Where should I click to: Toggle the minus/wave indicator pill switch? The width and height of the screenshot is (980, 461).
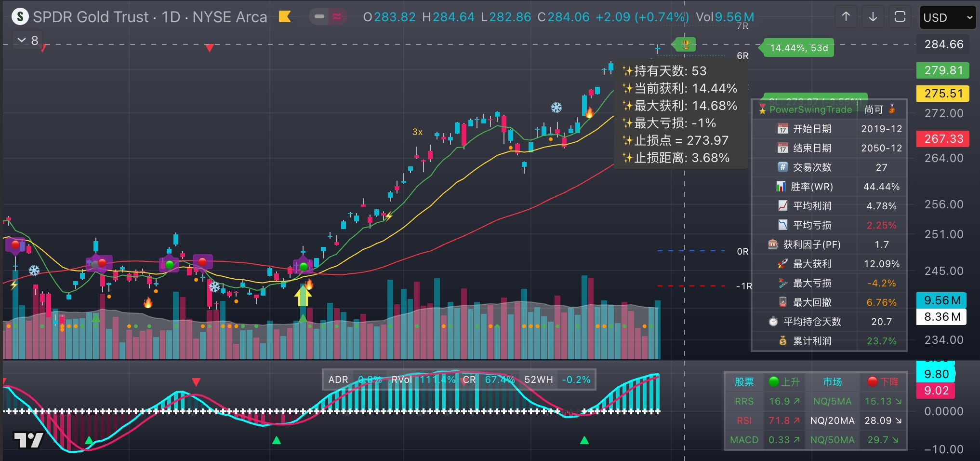pyautogui.click(x=328, y=17)
